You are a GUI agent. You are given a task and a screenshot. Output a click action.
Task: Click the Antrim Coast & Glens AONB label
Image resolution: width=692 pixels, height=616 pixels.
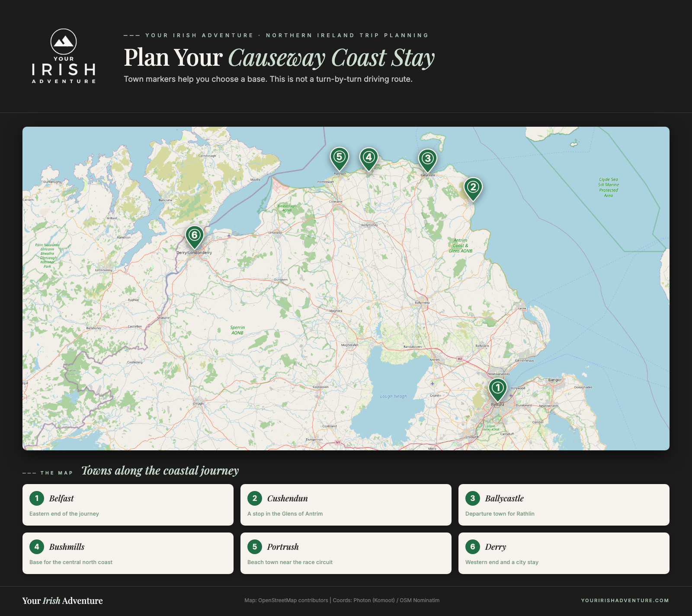(461, 246)
